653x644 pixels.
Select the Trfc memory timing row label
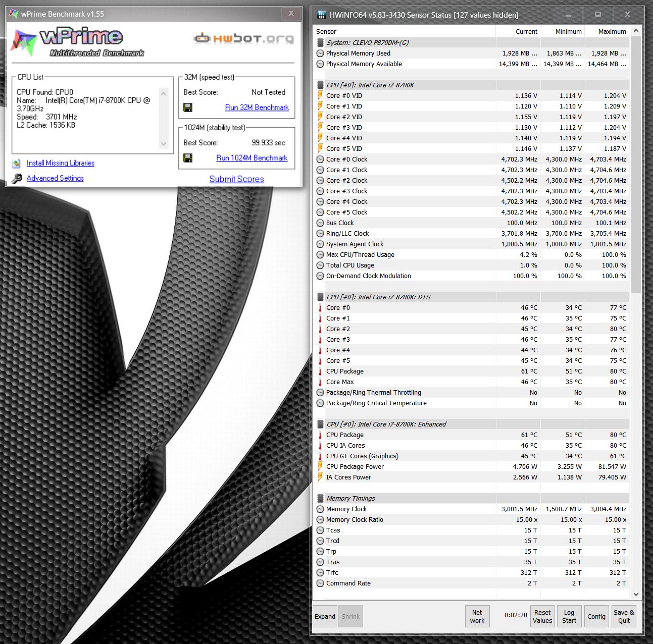pos(332,572)
